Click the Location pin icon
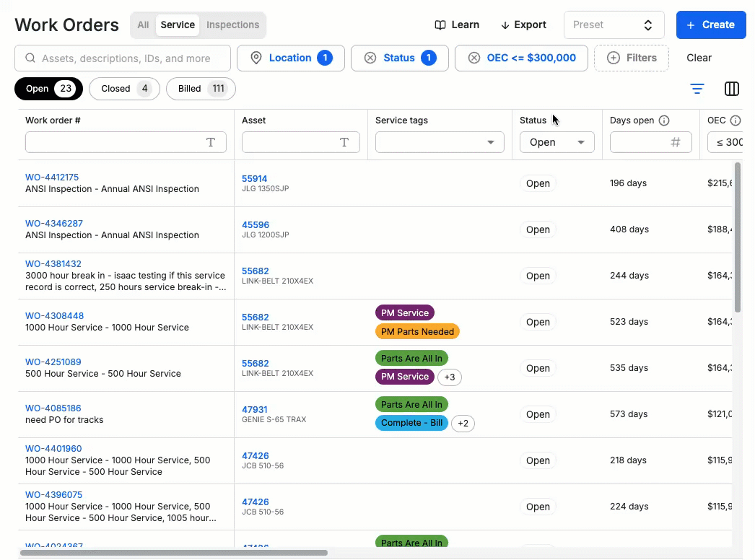This screenshot has width=755, height=560. [256, 58]
